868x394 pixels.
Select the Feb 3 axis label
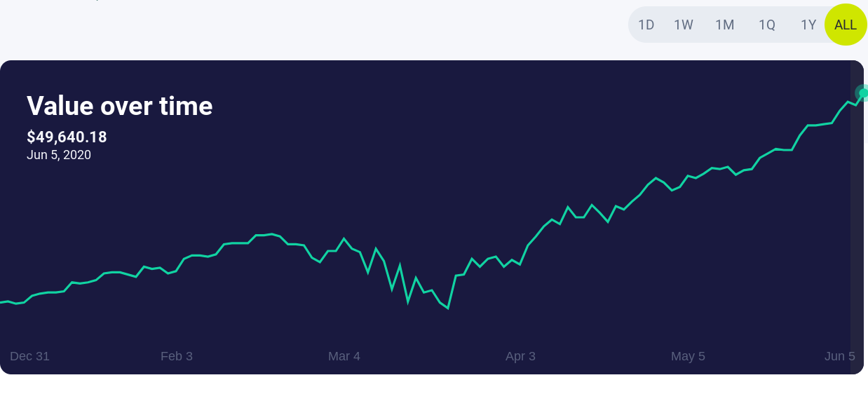[x=177, y=356]
